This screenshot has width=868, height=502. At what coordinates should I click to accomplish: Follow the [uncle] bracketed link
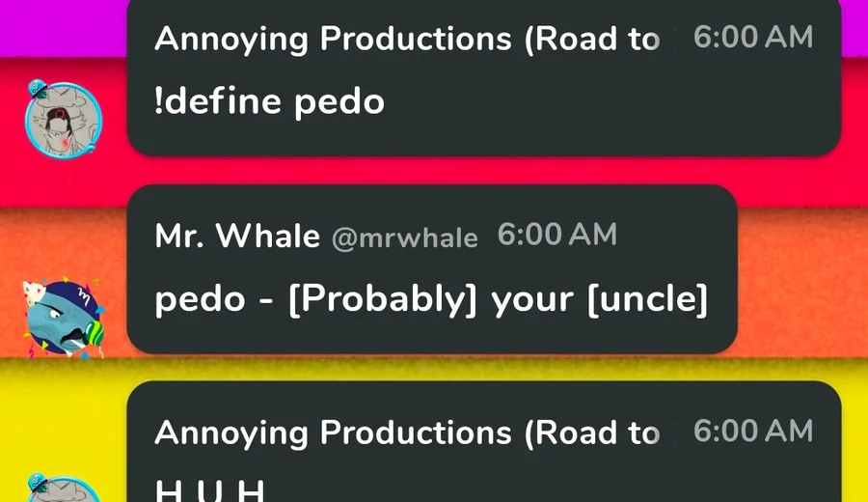coord(648,300)
